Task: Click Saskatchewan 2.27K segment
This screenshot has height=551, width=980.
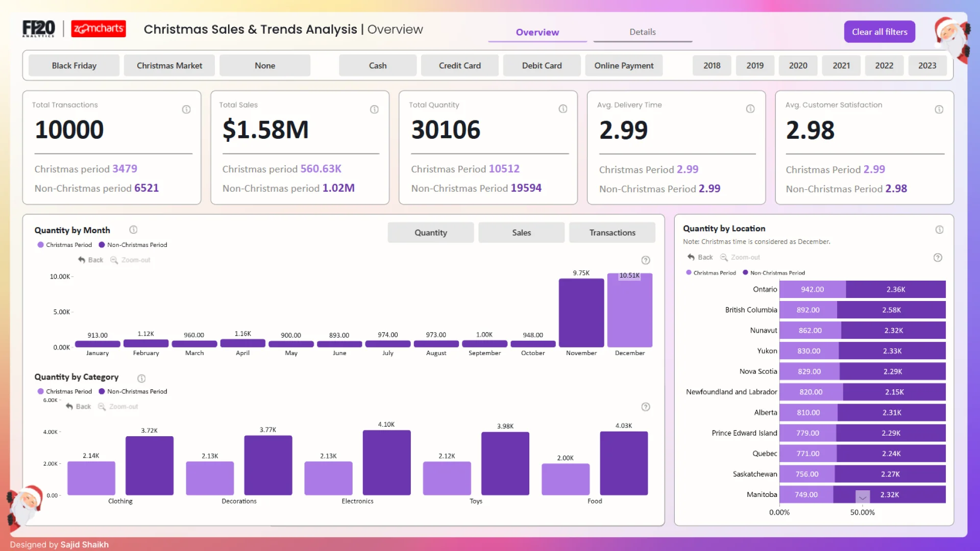Action: (x=890, y=474)
